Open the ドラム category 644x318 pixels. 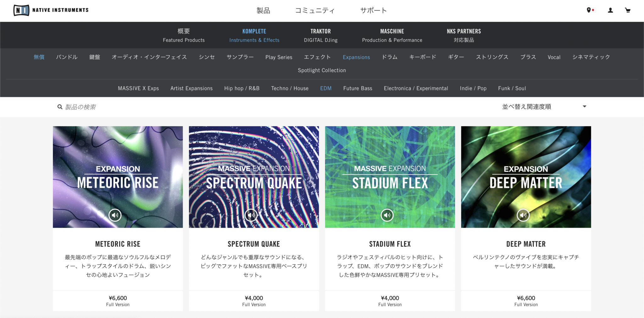pyautogui.click(x=390, y=57)
